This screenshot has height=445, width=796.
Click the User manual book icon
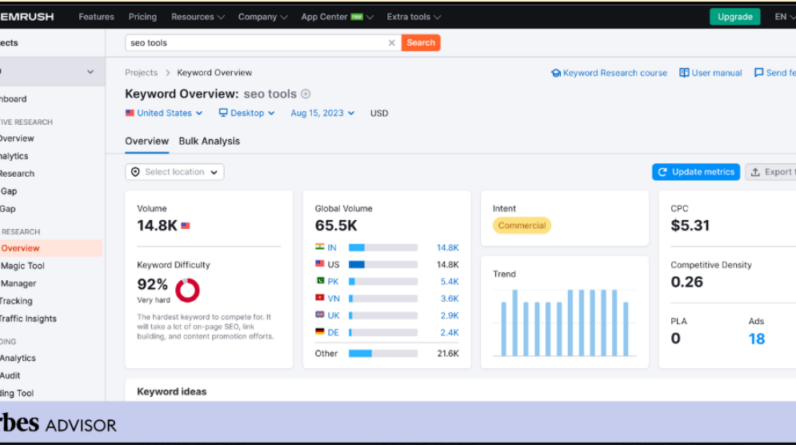684,73
